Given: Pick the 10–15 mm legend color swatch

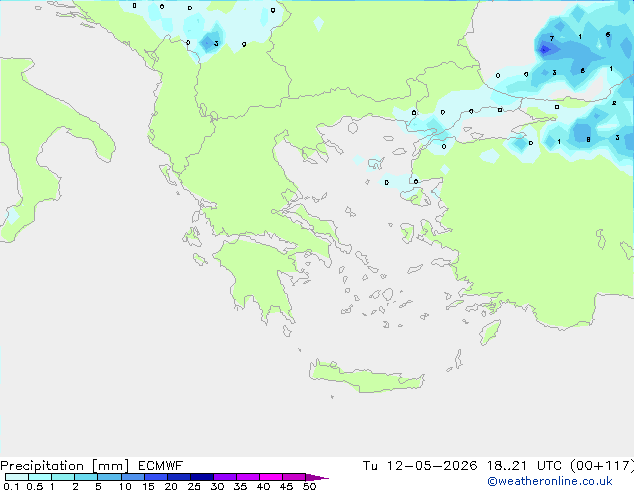Looking at the screenshot, I should pyautogui.click(x=133, y=477).
